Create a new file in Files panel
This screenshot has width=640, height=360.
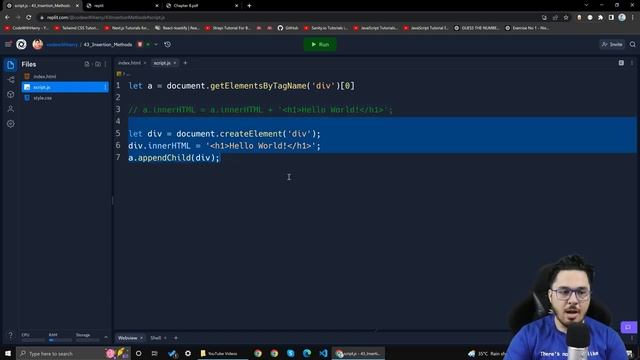(87, 64)
